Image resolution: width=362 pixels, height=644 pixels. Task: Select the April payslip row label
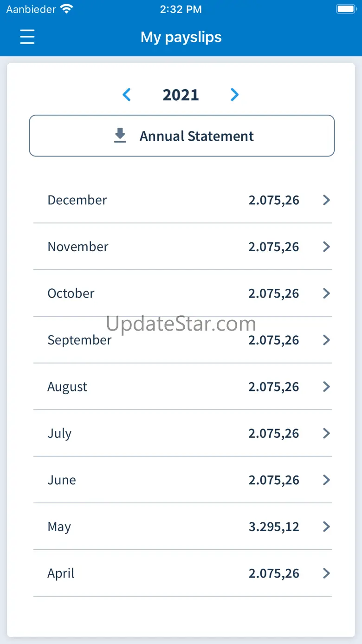click(61, 573)
